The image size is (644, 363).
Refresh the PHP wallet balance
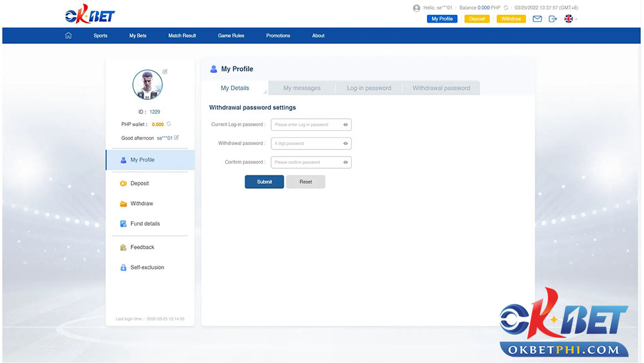click(169, 124)
